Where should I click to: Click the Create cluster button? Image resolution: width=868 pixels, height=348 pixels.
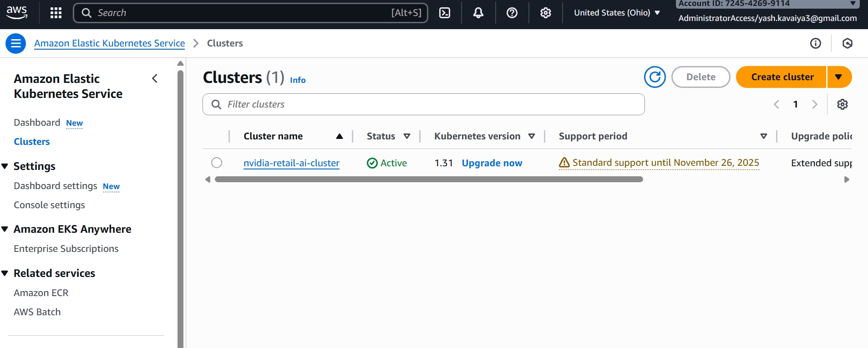point(781,77)
